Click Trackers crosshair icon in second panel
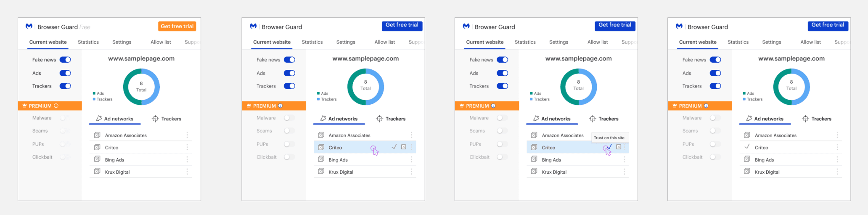 coord(379,119)
